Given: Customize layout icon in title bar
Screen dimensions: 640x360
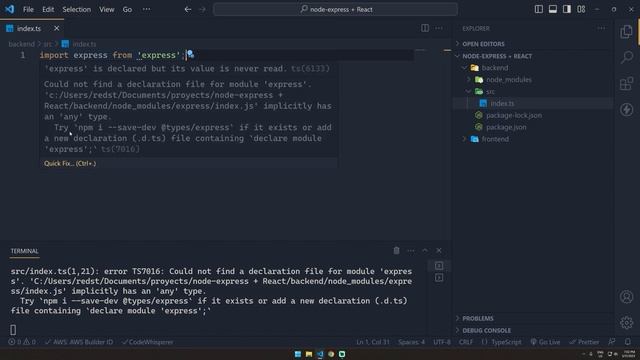Looking at the screenshot, I should (581, 9).
